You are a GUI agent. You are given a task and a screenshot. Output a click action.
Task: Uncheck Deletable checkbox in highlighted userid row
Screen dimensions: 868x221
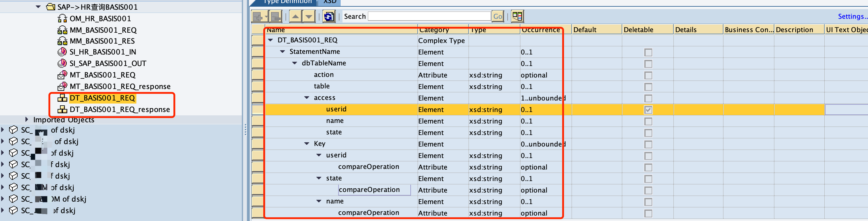(648, 110)
